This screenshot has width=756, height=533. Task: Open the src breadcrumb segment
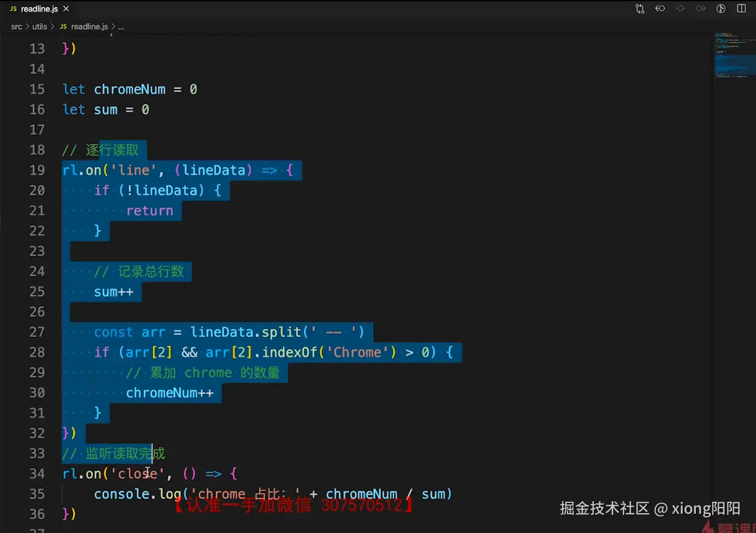(x=16, y=26)
